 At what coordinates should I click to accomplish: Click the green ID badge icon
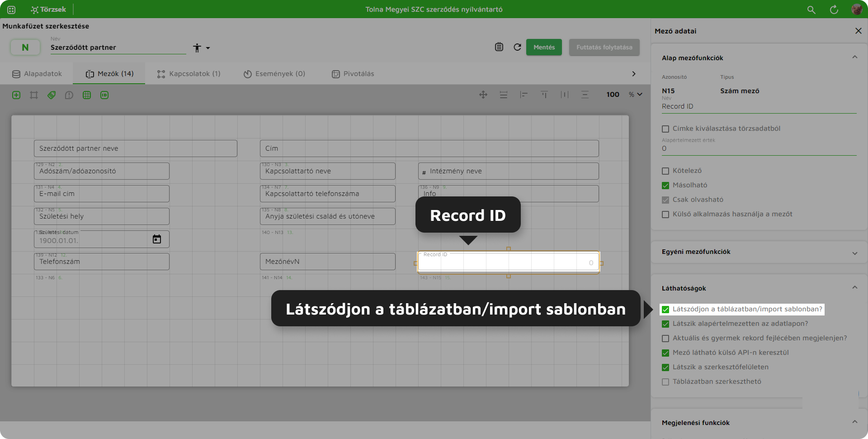(x=104, y=95)
